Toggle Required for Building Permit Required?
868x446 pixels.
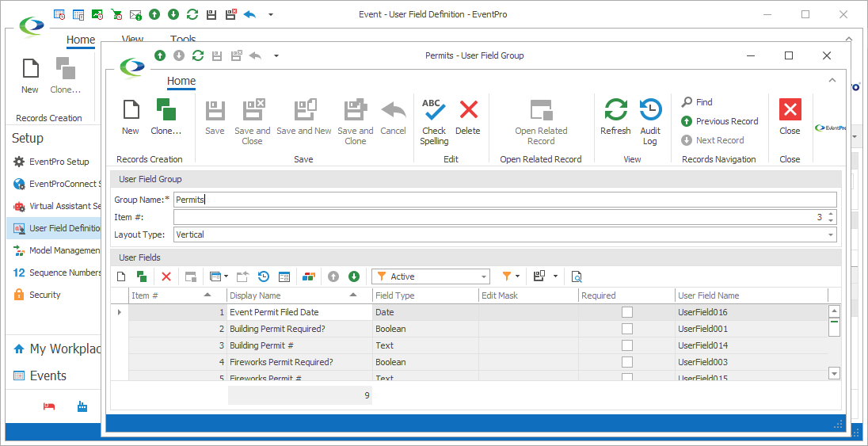coord(626,329)
